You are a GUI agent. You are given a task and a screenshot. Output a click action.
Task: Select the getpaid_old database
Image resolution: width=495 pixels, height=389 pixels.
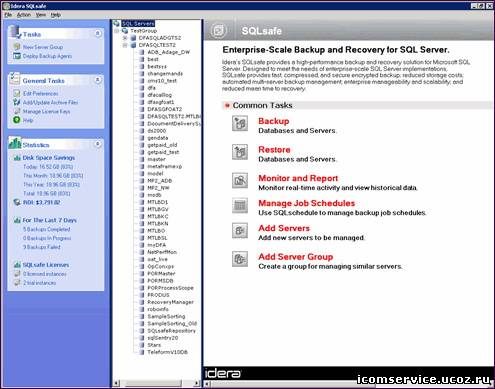(x=162, y=145)
